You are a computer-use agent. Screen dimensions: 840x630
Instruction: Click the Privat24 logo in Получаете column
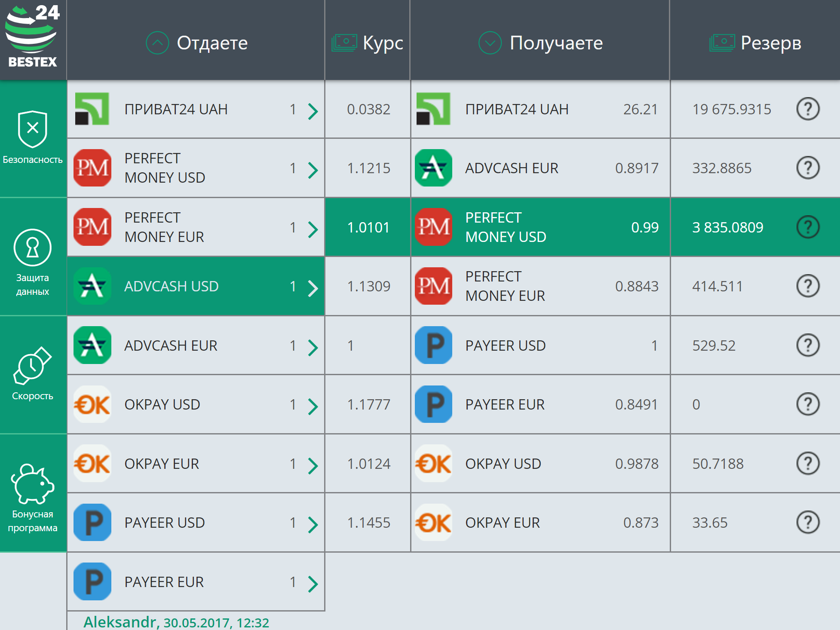433,109
